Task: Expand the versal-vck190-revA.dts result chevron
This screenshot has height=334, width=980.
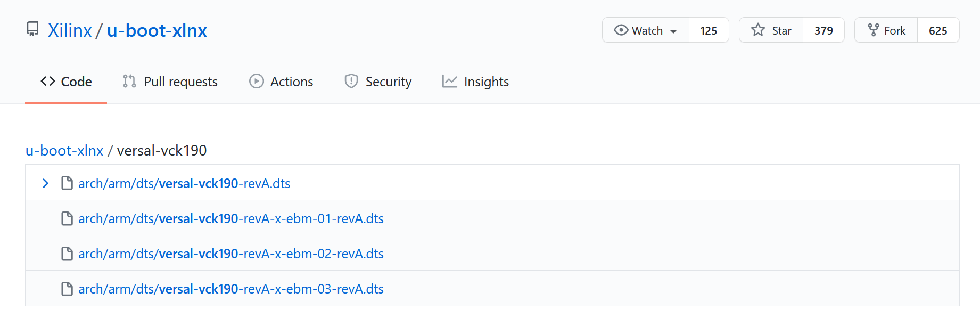Action: click(x=45, y=183)
